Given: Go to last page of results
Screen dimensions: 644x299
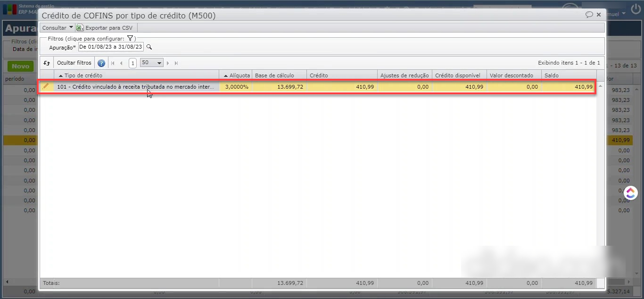Looking at the screenshot, I should click(x=176, y=63).
